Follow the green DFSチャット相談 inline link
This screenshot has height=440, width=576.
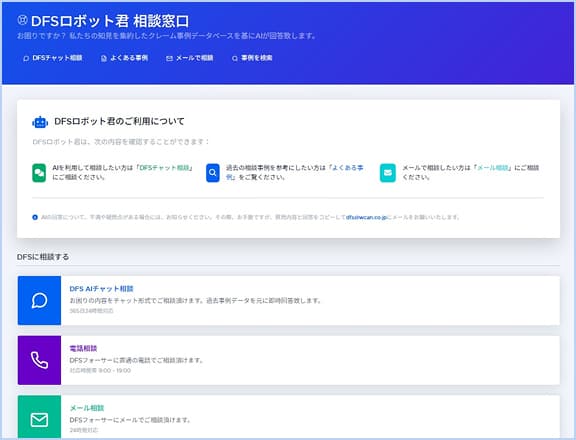point(165,168)
